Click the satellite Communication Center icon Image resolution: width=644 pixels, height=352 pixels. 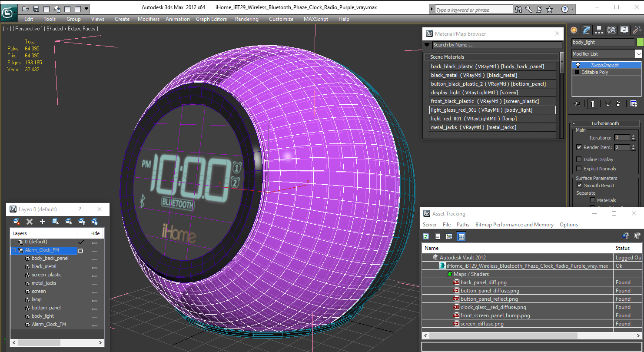(539, 9)
